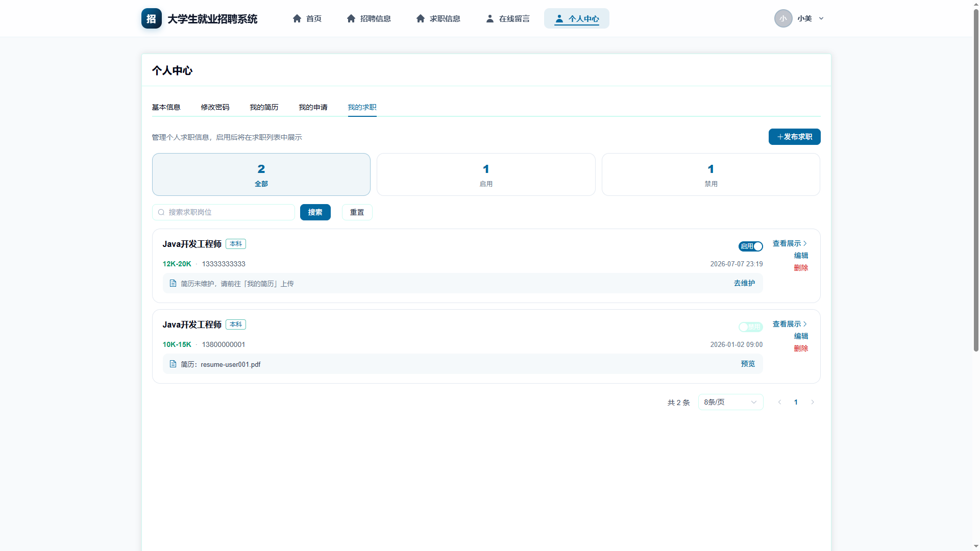Click the 重置 button
Image resolution: width=980 pixels, height=551 pixels.
coord(357,212)
